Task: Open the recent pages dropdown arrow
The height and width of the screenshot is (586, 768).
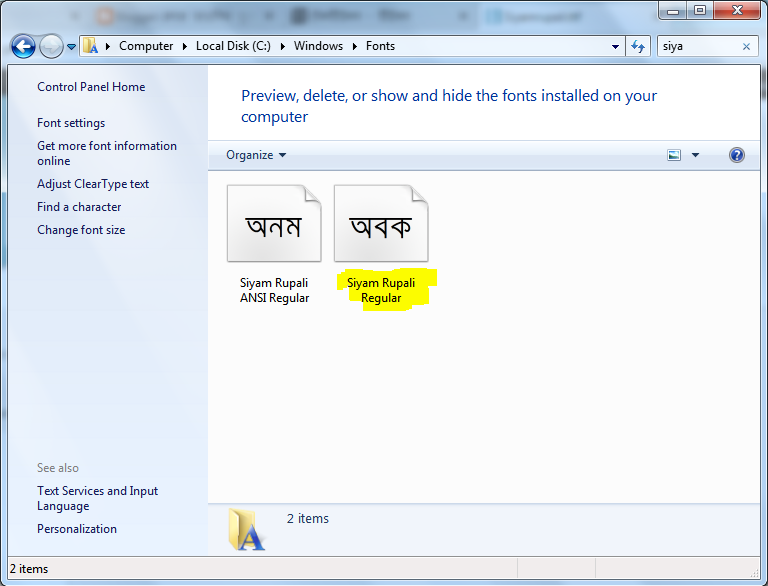Action: (72, 47)
